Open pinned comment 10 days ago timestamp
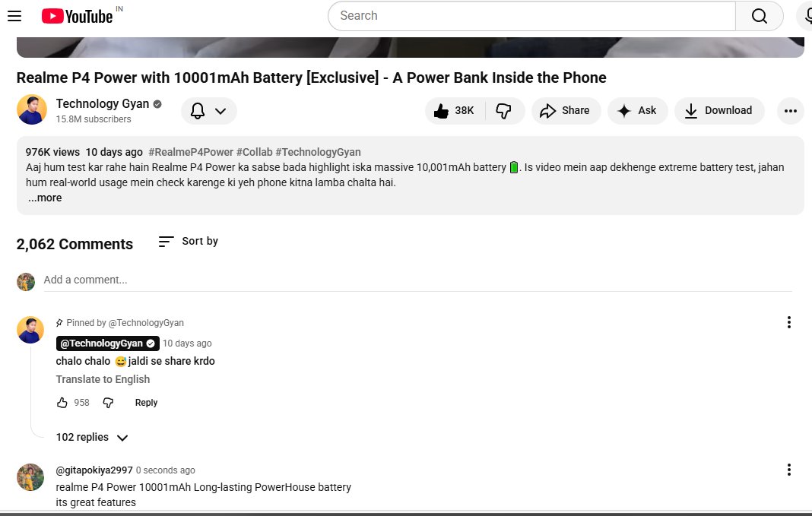The height and width of the screenshot is (516, 812). click(x=187, y=343)
